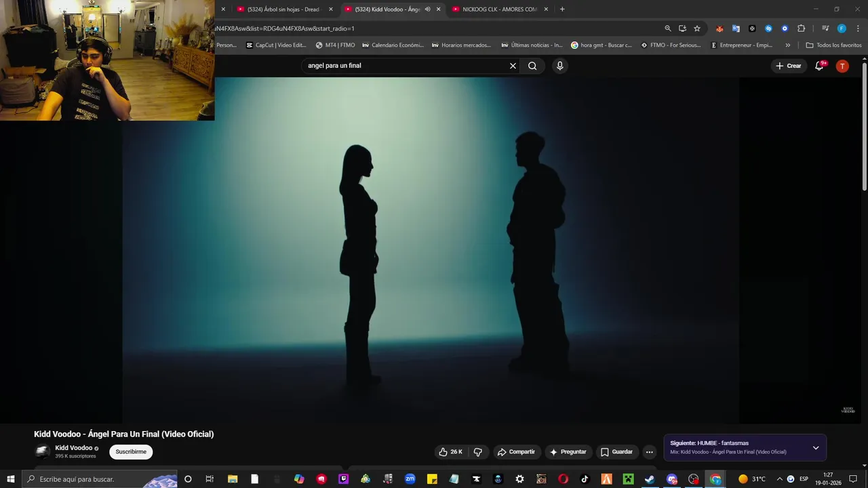Open TikTok from the taskbar
Screen dimensions: 868x488
(585, 479)
